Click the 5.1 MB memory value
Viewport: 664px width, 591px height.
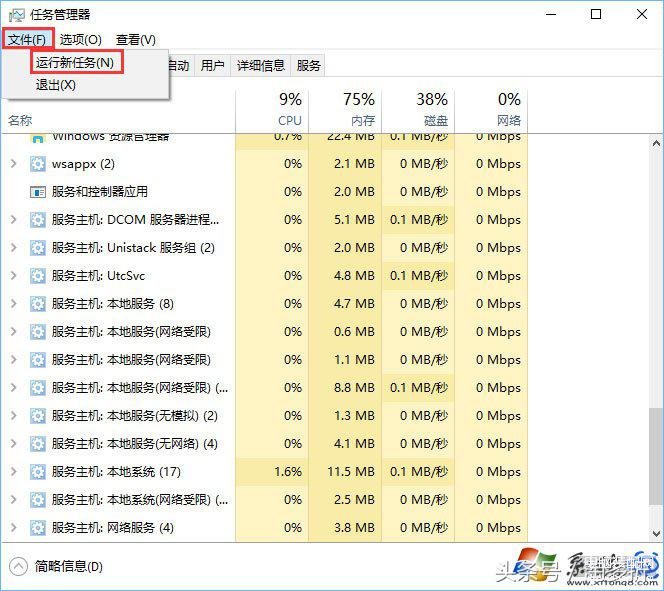(x=354, y=220)
